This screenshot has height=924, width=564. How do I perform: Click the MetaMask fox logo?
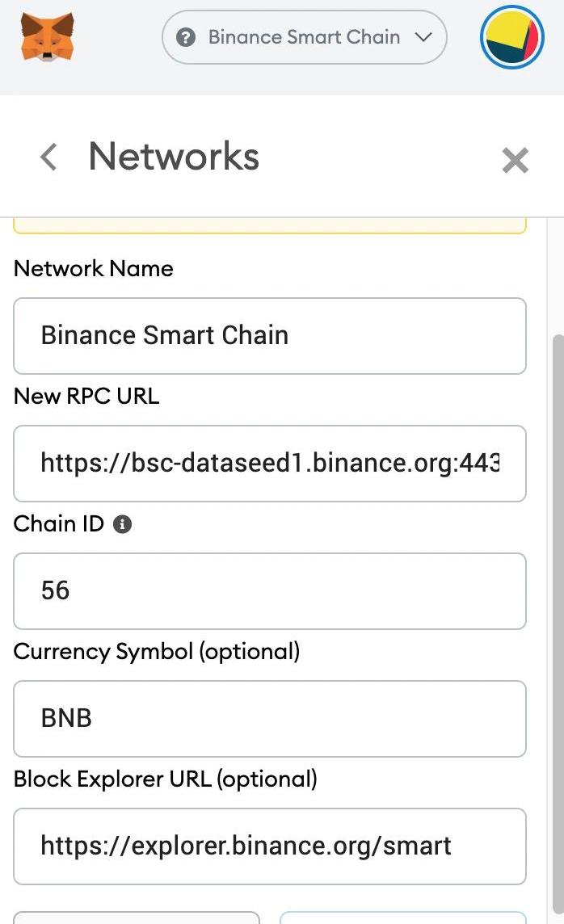[x=48, y=37]
